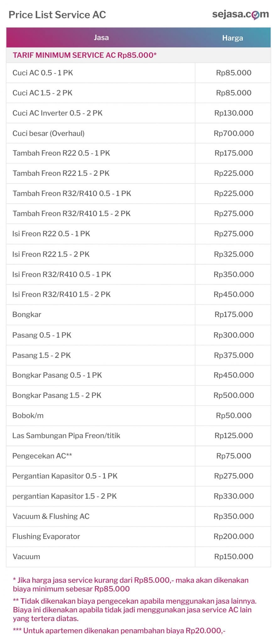Click Las Sambungan Pipa Freon/titik

(x=66, y=436)
